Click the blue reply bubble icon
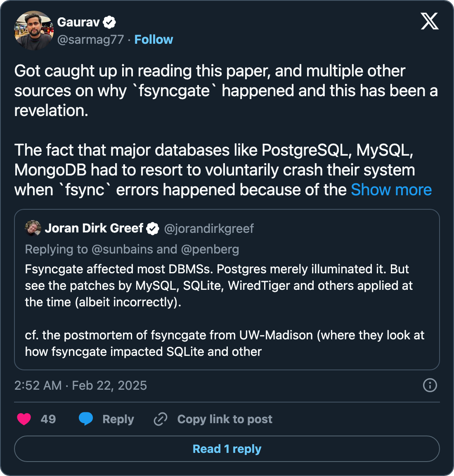Viewport: 454px width, 476px height. [x=86, y=419]
